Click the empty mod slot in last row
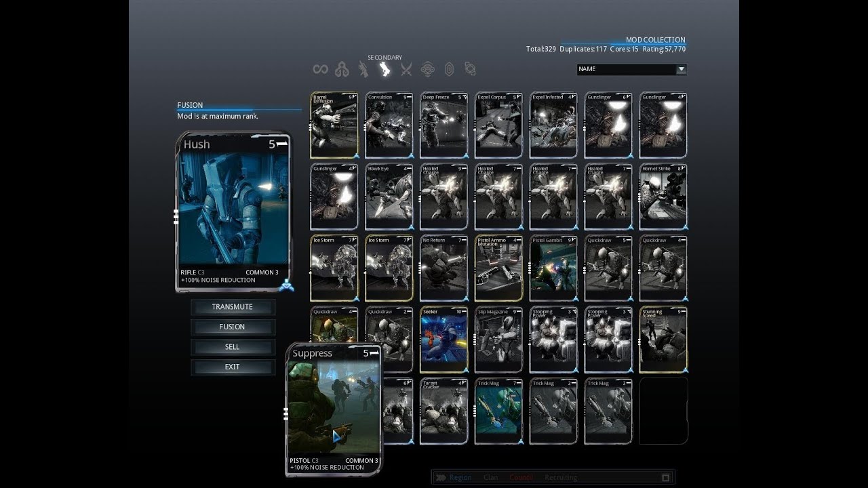The height and width of the screenshot is (488, 868). [x=663, y=411]
